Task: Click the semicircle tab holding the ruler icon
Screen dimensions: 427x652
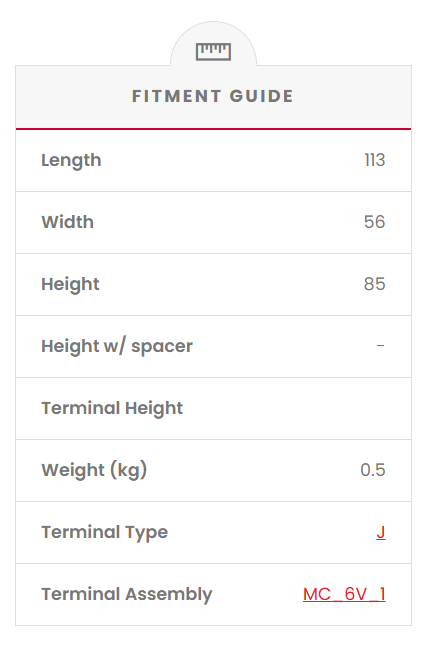Action: click(x=213, y=44)
